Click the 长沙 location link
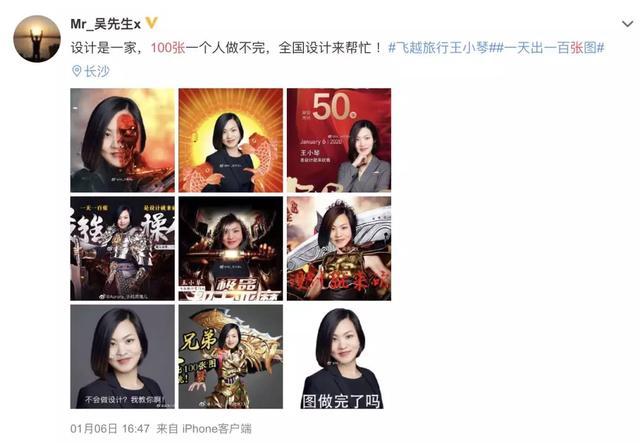The height and width of the screenshot is (443, 640). click(97, 71)
